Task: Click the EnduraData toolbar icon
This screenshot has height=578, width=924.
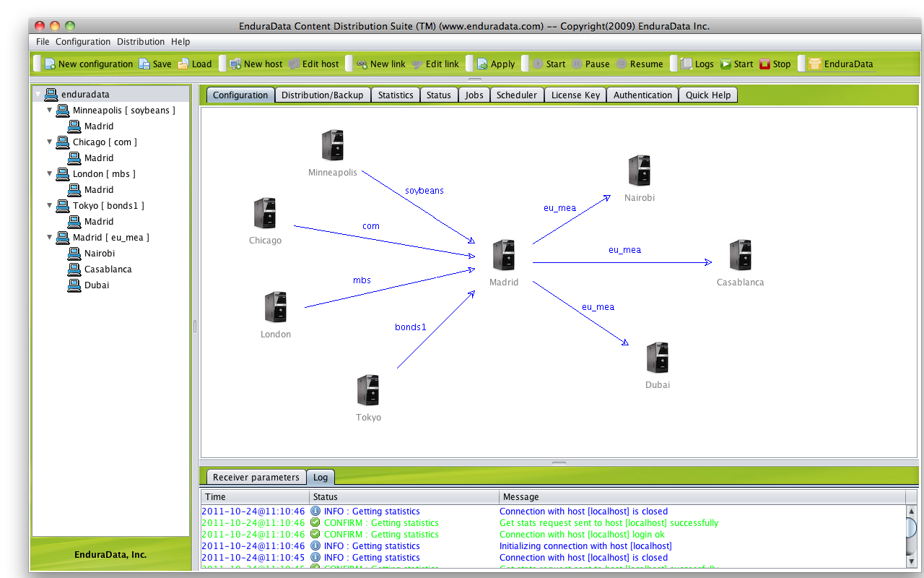Action: coord(814,64)
